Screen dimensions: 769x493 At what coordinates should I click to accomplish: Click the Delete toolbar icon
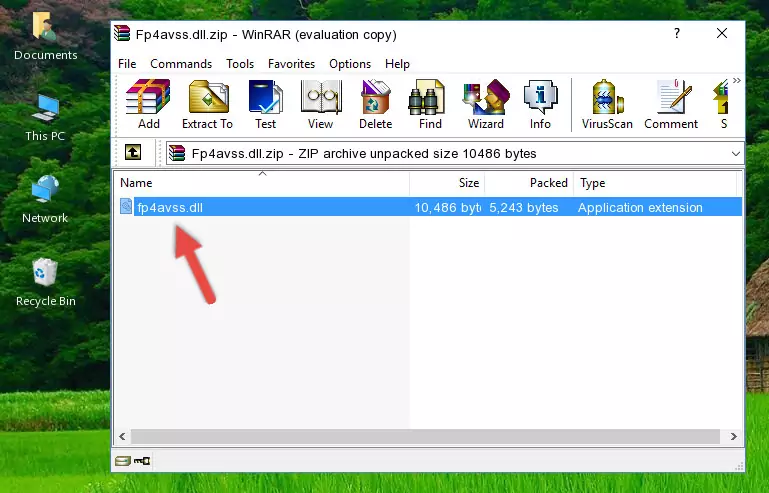tap(375, 104)
